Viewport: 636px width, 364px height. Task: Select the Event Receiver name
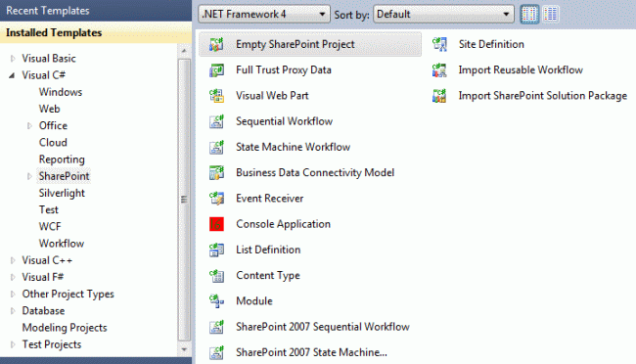point(270,198)
